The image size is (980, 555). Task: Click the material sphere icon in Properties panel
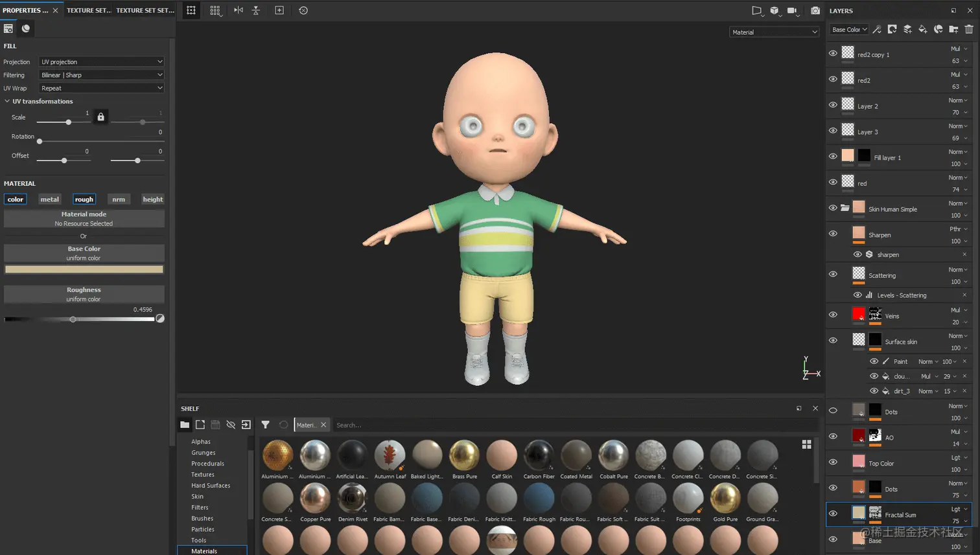point(26,28)
